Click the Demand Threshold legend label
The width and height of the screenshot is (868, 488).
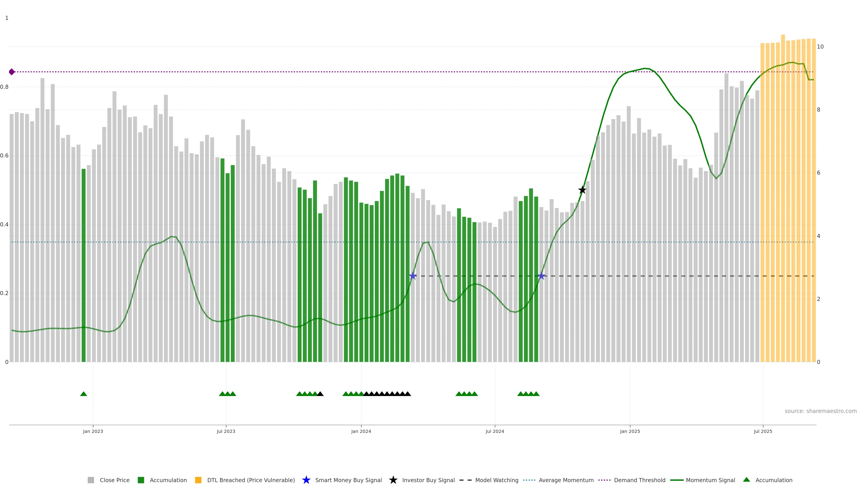click(x=639, y=480)
